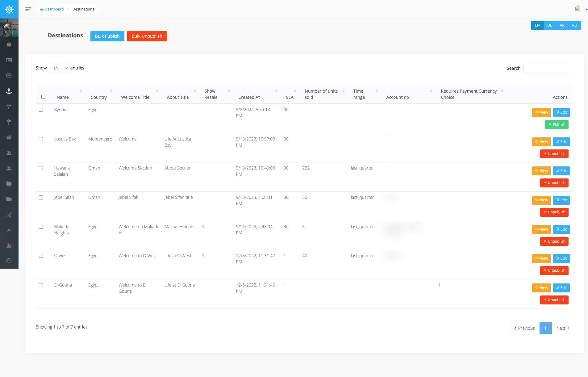Click the user avatar in top bar

coord(578,9)
